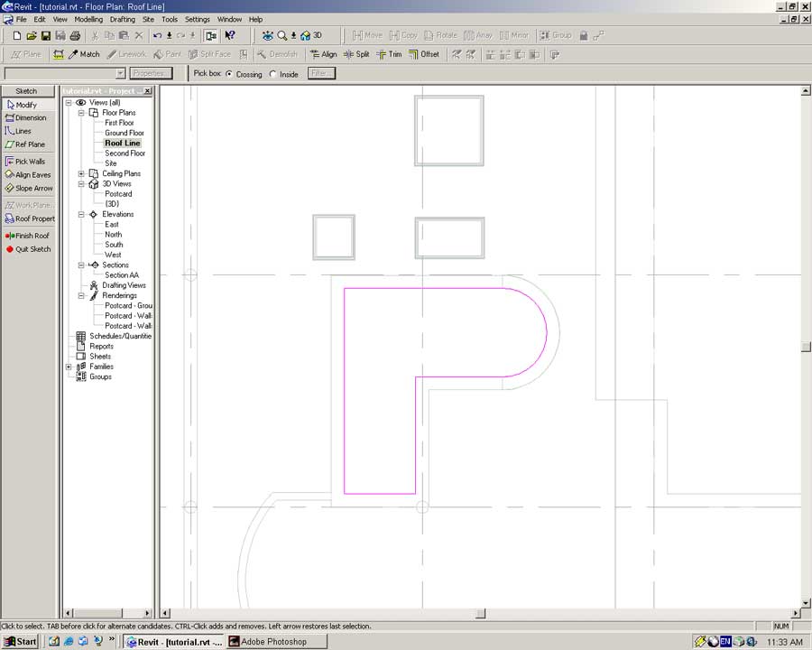Collapse the Elevations tree node

click(x=81, y=214)
